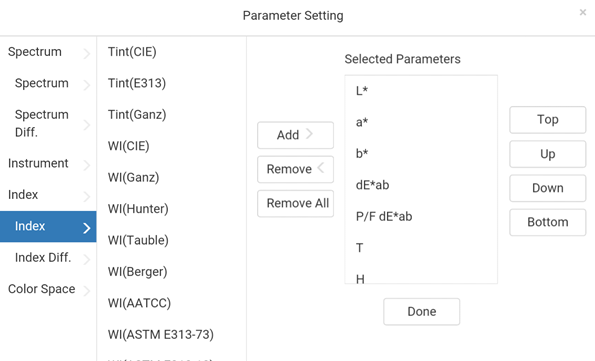Viewport: 595px width, 361px height.
Task: Select the Index Diff. subcategory
Action: point(48,257)
